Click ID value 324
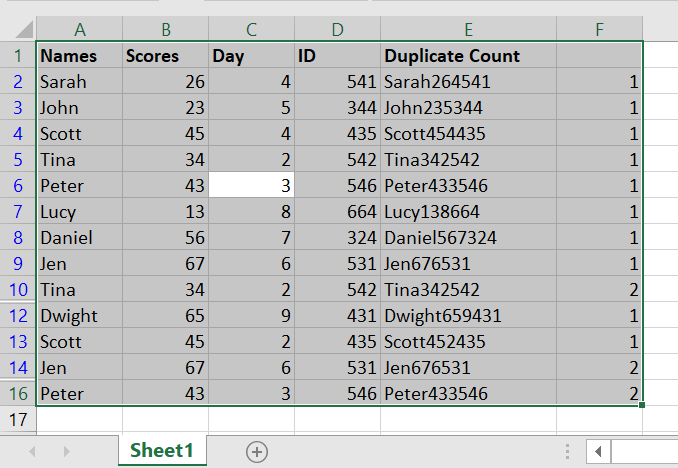Screen dimensions: 678x468 coord(337,237)
